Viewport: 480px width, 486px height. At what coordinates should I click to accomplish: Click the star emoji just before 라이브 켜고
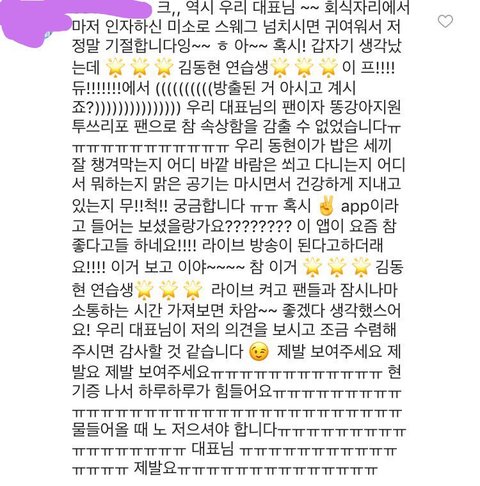click(x=193, y=289)
